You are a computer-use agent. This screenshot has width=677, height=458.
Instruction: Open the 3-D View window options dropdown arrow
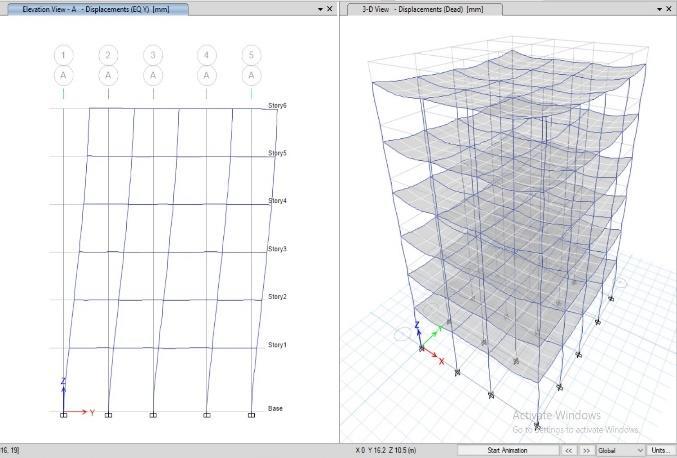point(659,9)
